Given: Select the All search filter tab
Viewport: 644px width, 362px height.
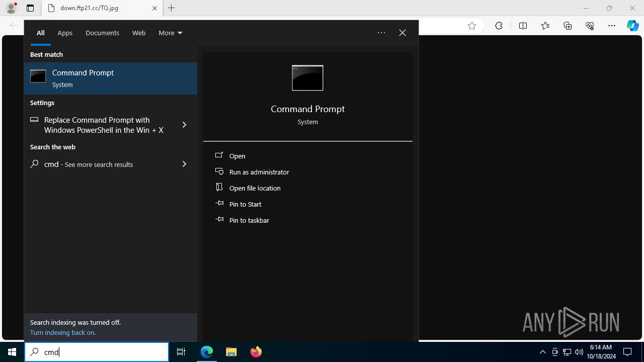Looking at the screenshot, I should [x=41, y=33].
